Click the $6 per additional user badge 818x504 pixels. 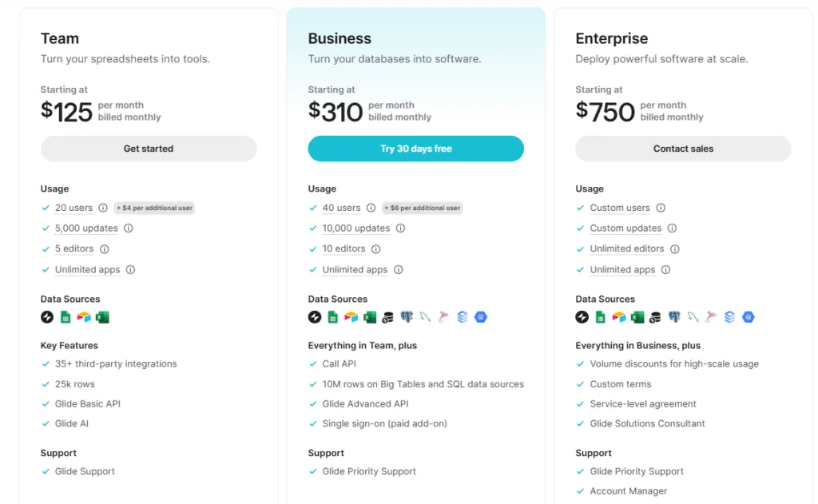[x=422, y=208]
